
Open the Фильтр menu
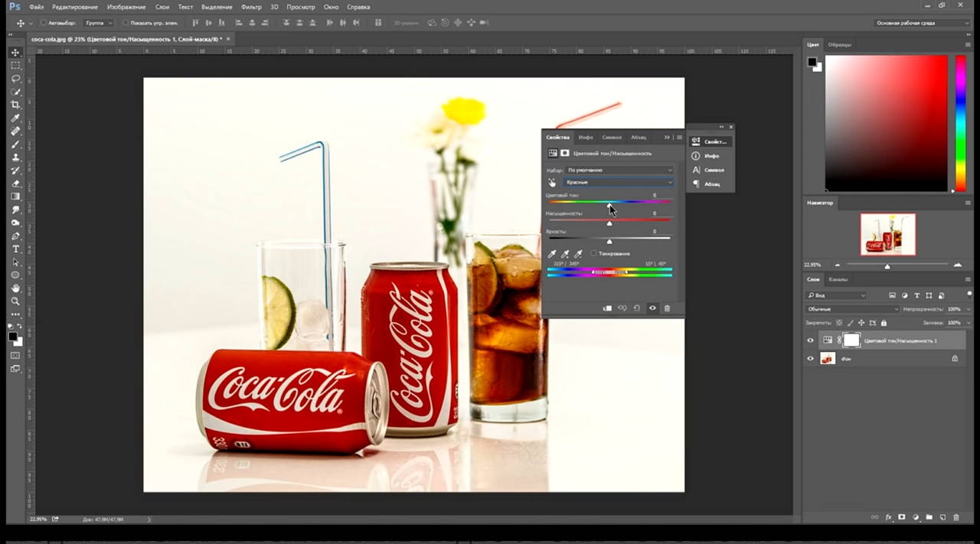point(251,7)
